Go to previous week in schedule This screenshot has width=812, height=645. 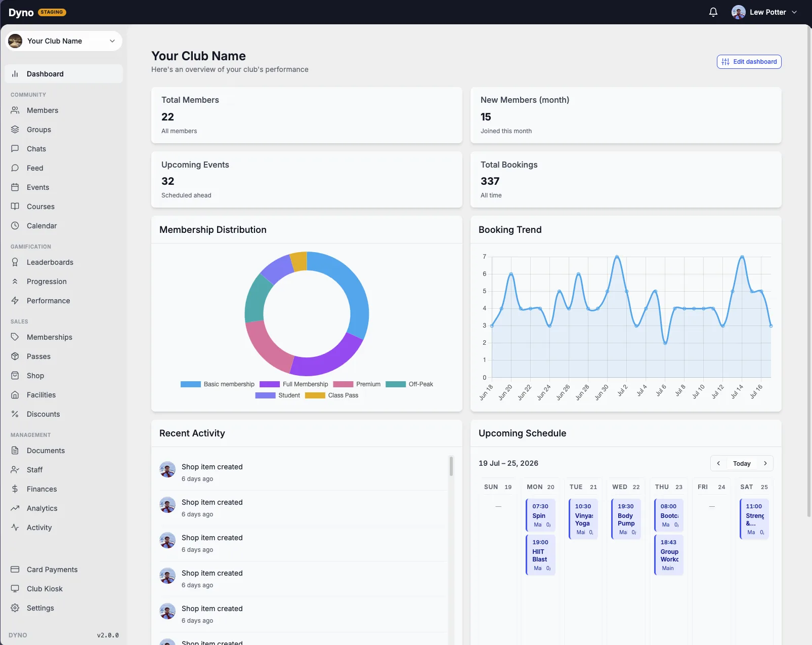718,463
